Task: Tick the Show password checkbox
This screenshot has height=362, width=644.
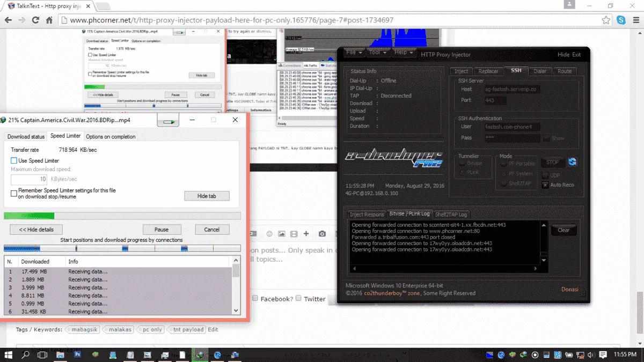Action: (x=546, y=138)
